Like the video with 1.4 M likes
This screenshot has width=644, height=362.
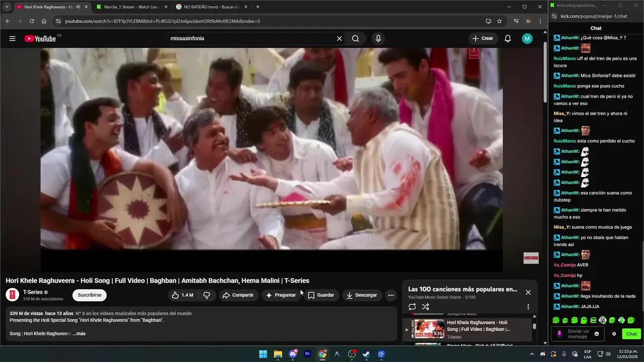[x=182, y=295]
